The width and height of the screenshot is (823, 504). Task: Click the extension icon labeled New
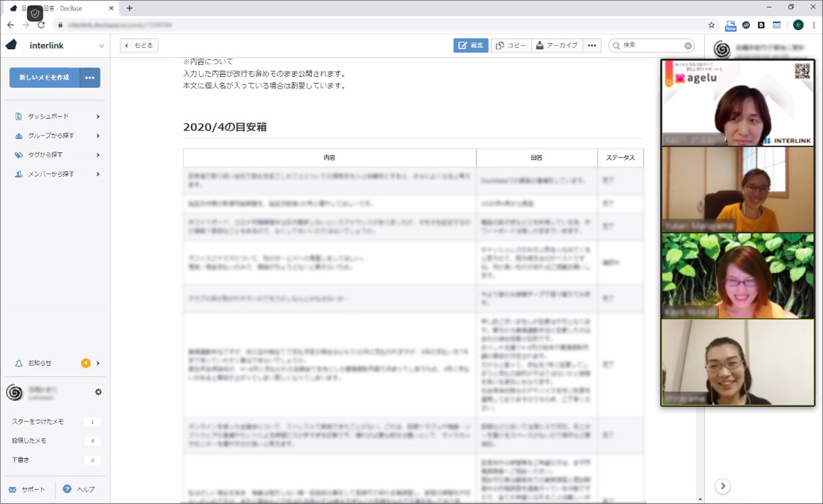coord(730,26)
